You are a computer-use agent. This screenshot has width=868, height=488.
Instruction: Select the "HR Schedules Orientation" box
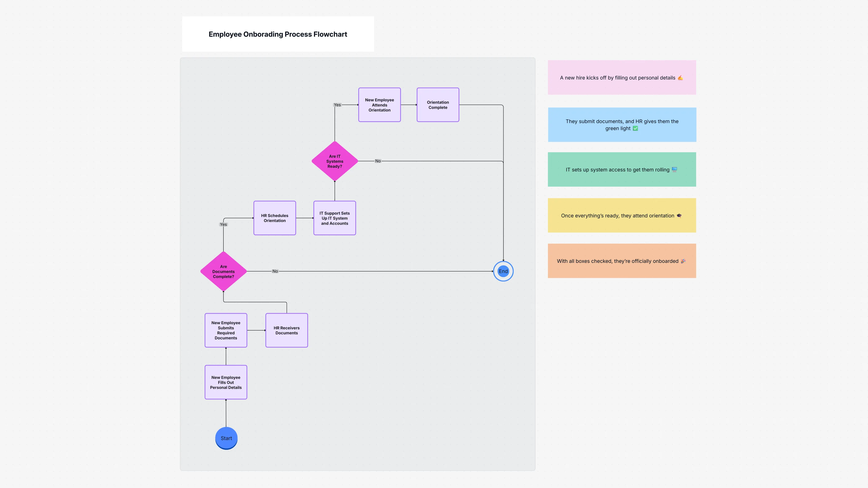(274, 218)
